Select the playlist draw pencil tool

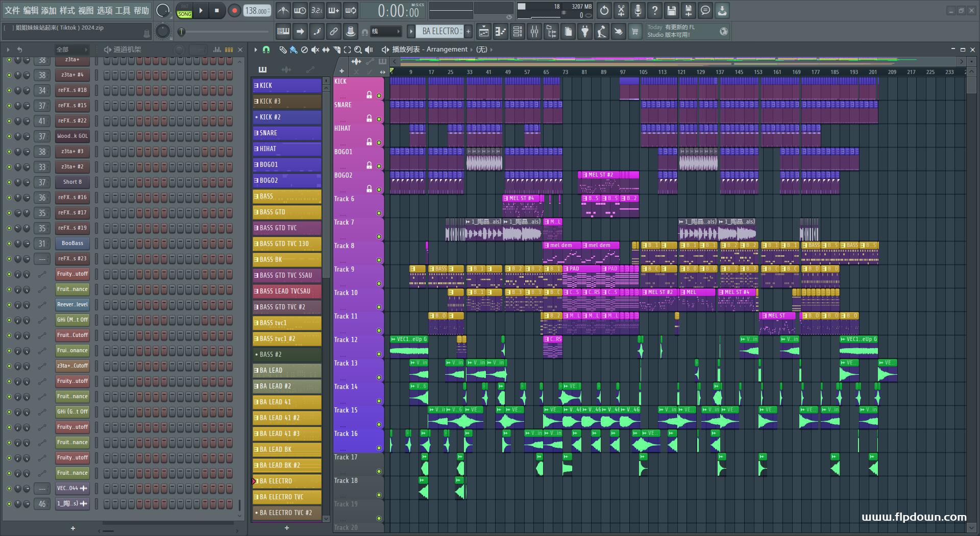pyautogui.click(x=283, y=50)
